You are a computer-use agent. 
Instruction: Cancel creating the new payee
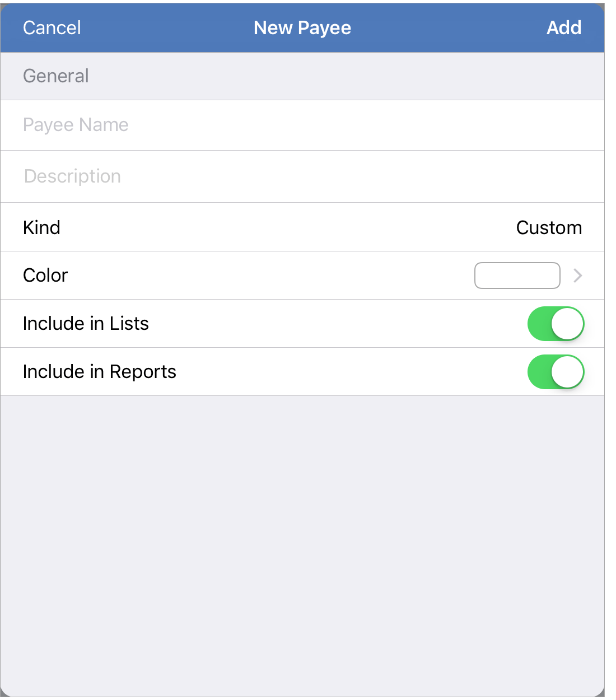pos(52,28)
